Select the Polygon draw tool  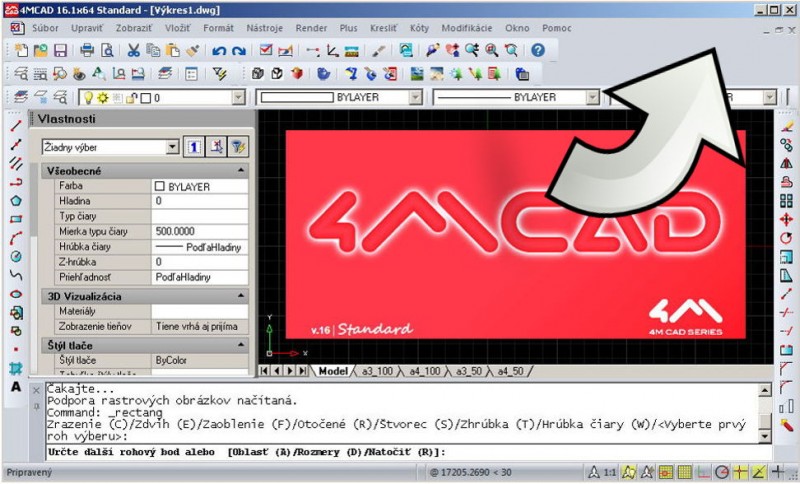pyautogui.click(x=16, y=200)
